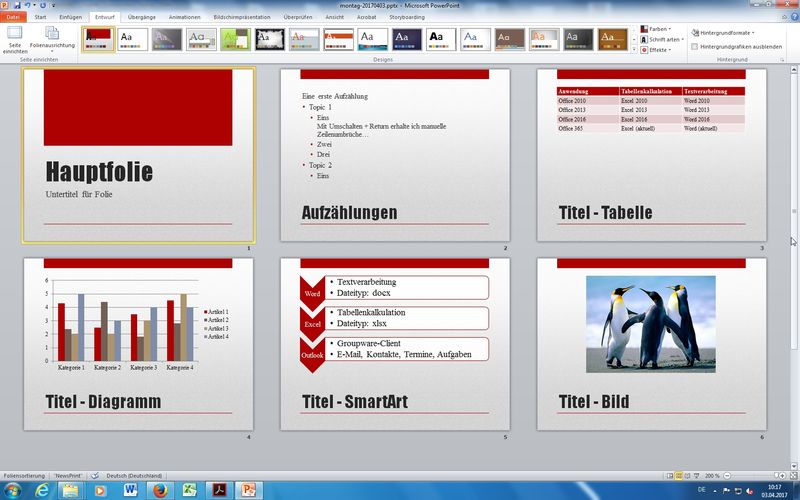Screen dimensions: 800x500
Task: Open Microsoft Word from the taskbar
Action: (131, 490)
